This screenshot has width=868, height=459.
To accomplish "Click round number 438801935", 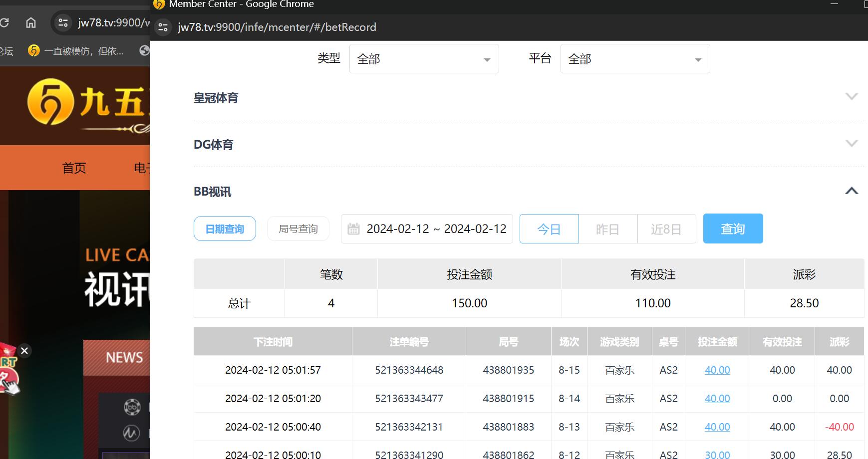I will (x=509, y=370).
